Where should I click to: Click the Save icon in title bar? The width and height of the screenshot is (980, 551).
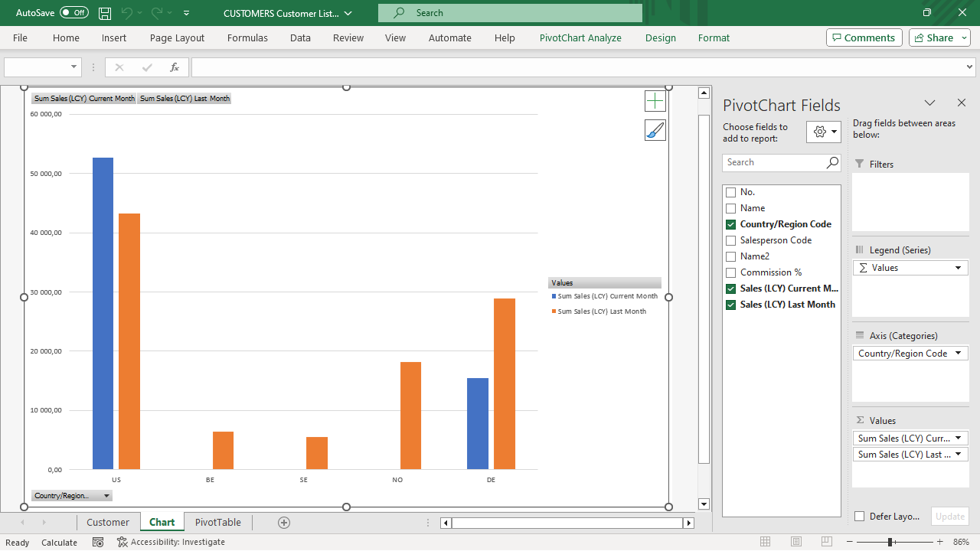[x=105, y=13]
